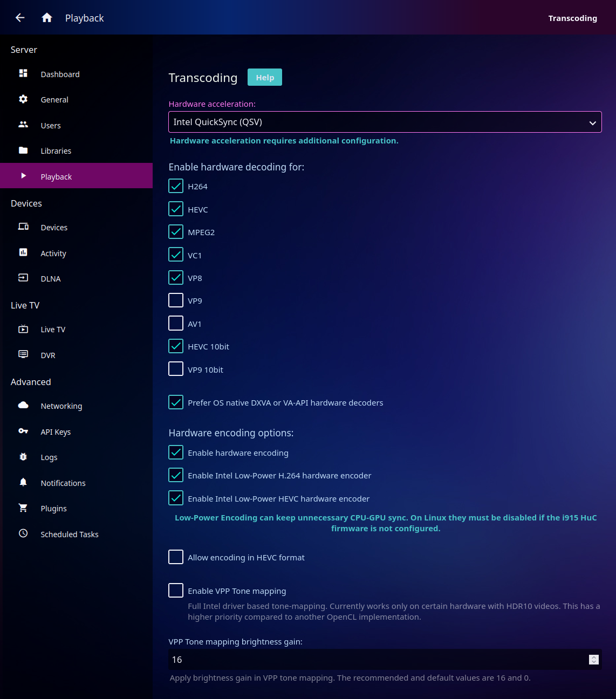Select the Libraries folder icon
Screen dimensions: 616x699
click(23, 150)
